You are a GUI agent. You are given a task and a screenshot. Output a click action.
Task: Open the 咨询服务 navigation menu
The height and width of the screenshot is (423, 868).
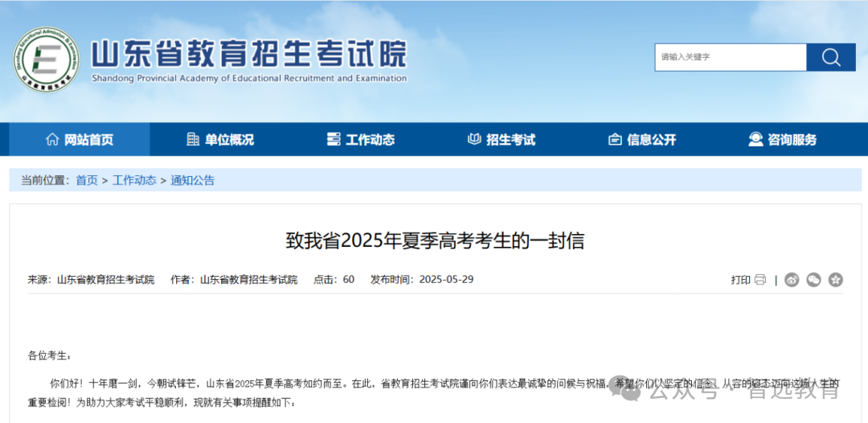783,139
